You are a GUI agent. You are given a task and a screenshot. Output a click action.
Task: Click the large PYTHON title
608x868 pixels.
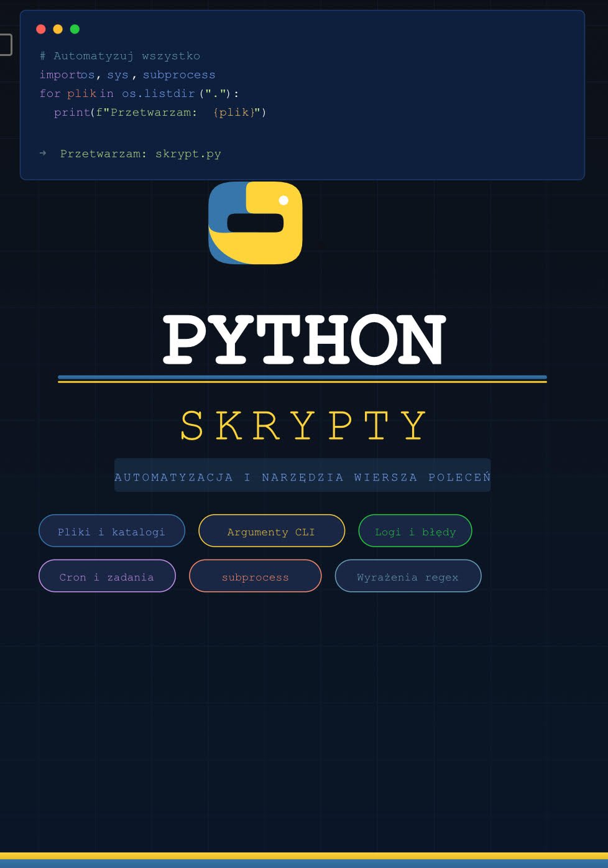coord(304,339)
